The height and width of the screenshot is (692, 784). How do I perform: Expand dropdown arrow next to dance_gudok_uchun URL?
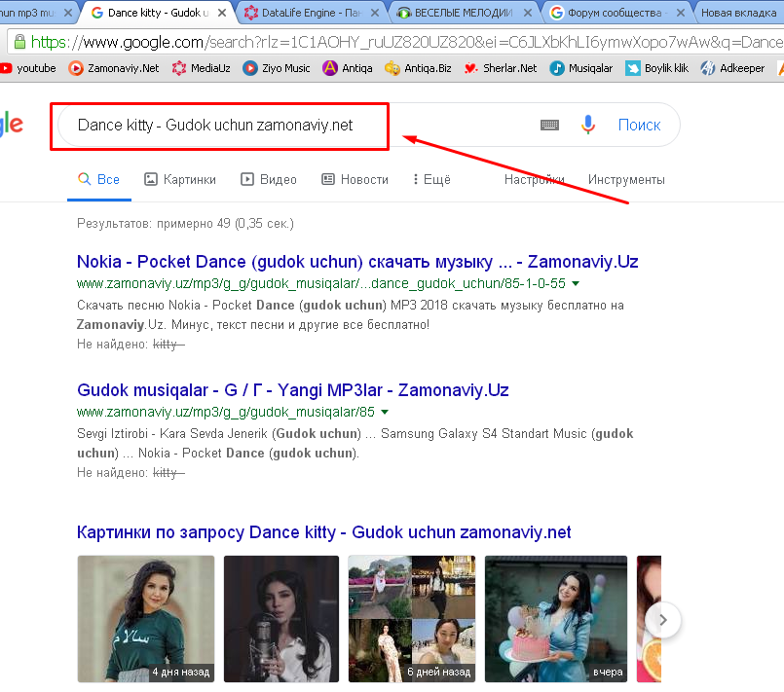576,284
